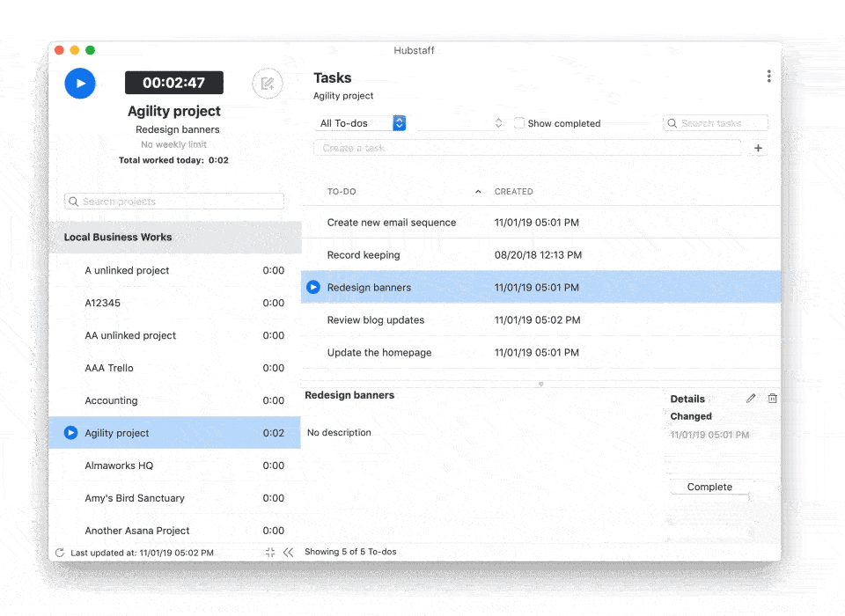Open the second filter stepper dropdown
The image size is (845, 616).
point(460,123)
